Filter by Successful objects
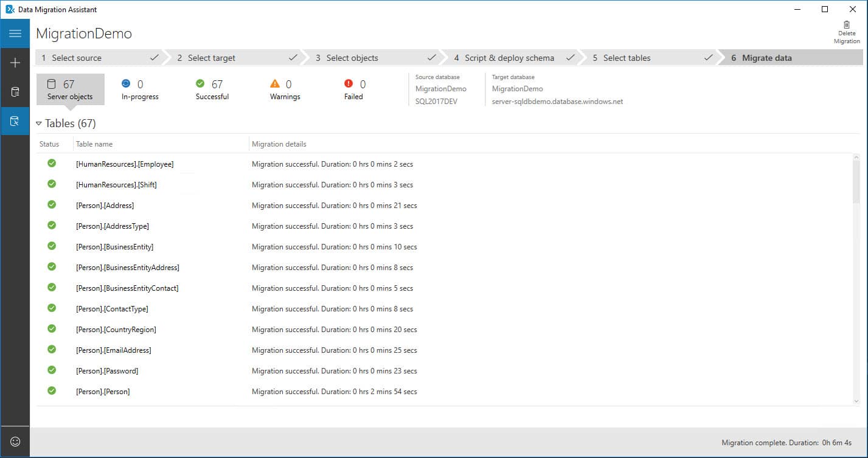 tap(212, 89)
